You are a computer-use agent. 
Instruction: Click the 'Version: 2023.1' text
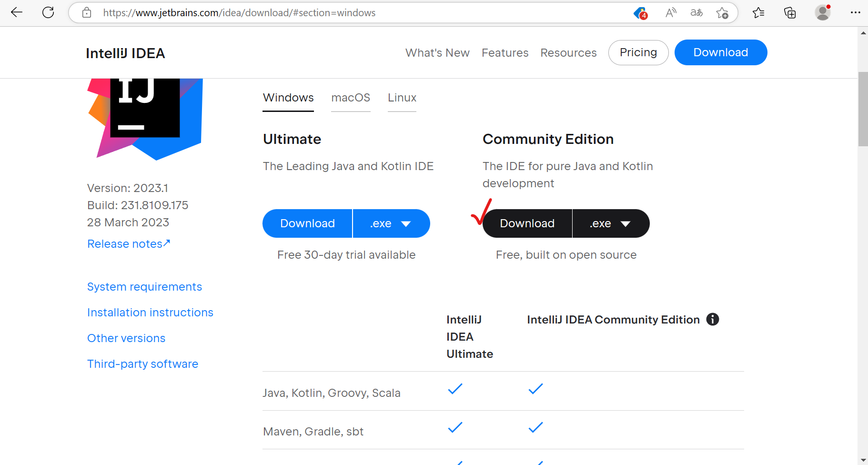(128, 188)
